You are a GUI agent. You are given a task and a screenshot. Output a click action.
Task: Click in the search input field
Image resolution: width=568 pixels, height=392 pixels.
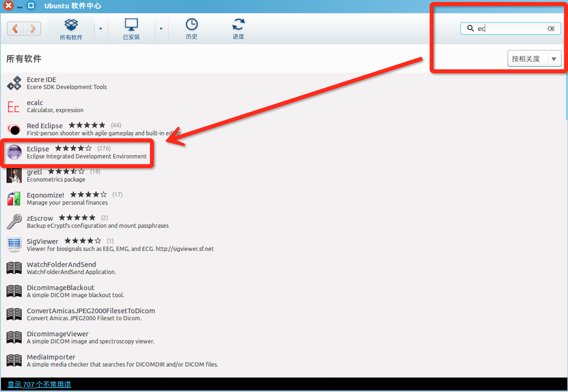tap(511, 29)
